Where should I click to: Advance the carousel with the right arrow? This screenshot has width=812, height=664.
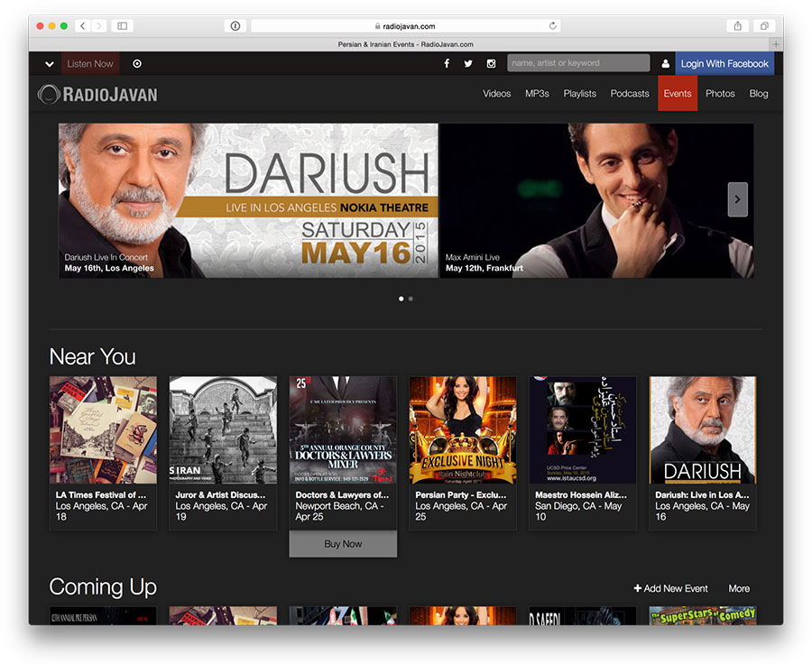point(737,199)
